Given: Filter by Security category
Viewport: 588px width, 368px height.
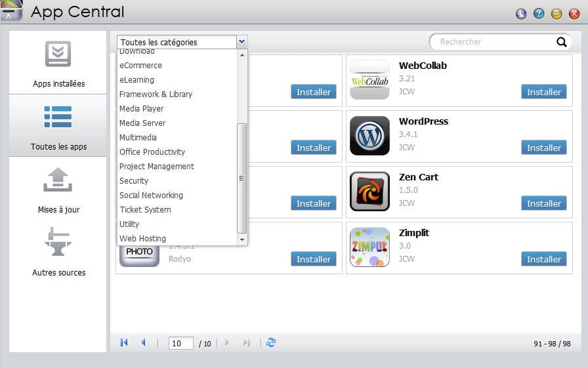Looking at the screenshot, I should point(177,180).
